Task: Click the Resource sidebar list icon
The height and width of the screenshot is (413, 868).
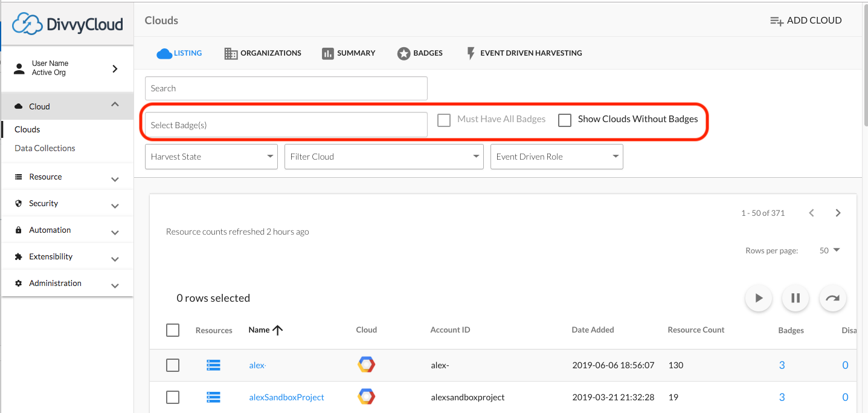Action: point(19,177)
